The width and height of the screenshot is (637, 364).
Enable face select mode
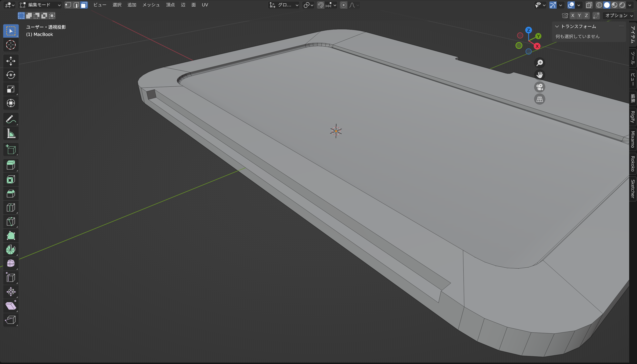tap(84, 5)
